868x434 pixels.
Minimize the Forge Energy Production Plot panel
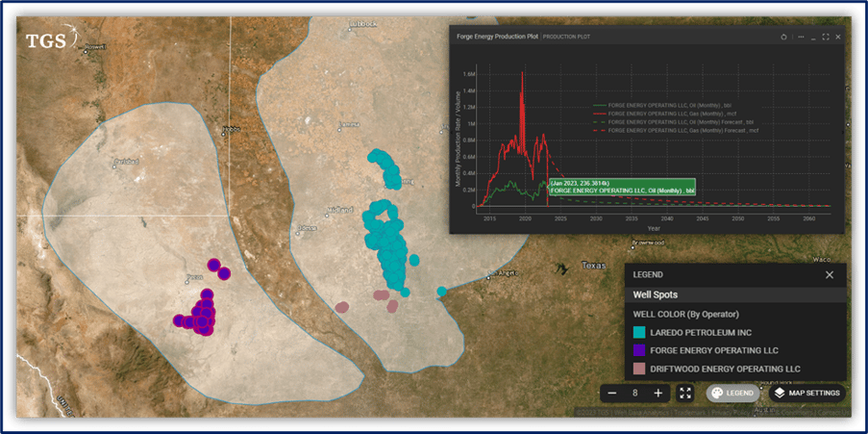pyautogui.click(x=813, y=38)
